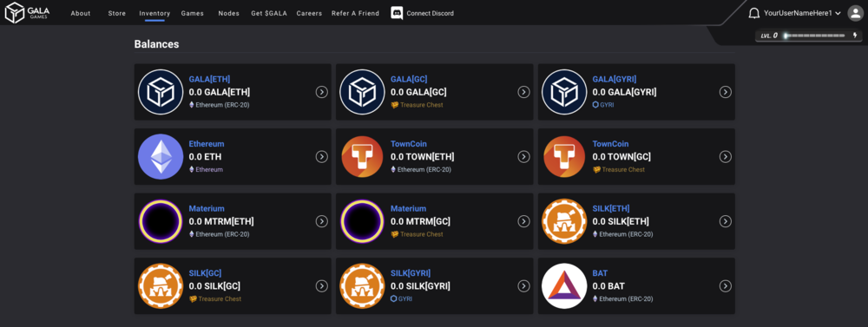Click the 0.0 ETH balance text
Viewport: 868px width, 327px height.
(x=205, y=157)
